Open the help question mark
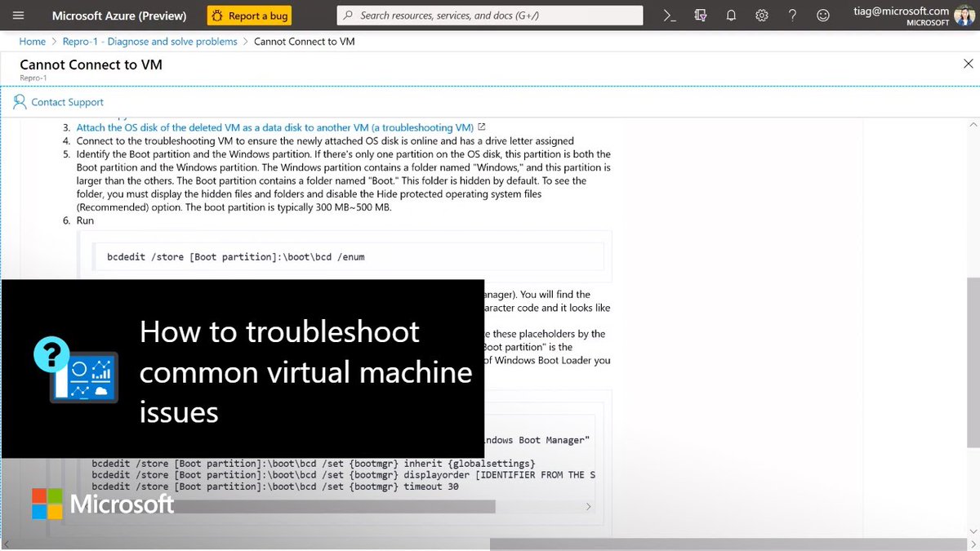 [792, 16]
